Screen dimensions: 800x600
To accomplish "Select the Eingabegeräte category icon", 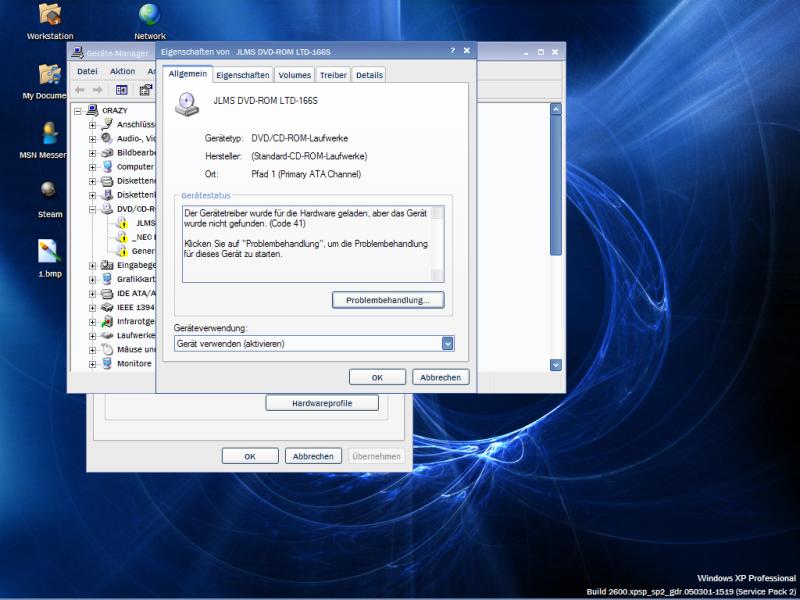I will pos(107,265).
